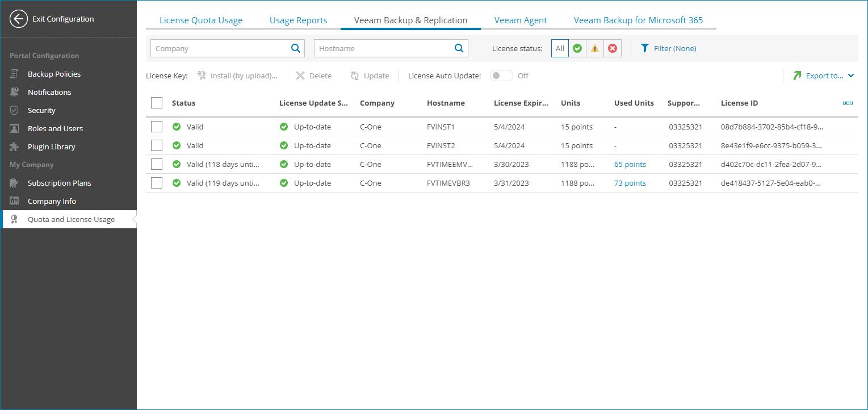Select the checkbox for the FVINST1 row
Screen dimensions: 868x410
tap(157, 126)
